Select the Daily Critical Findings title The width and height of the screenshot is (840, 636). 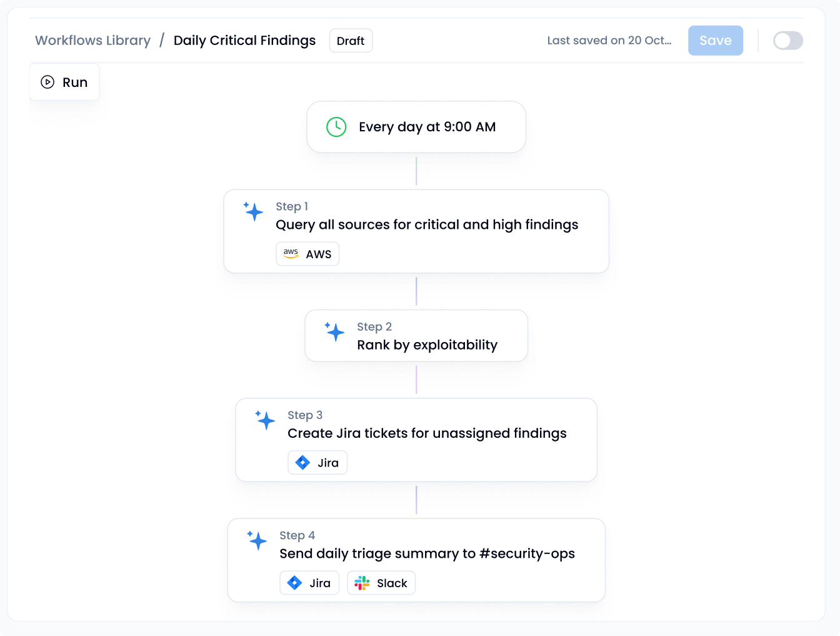pyautogui.click(x=244, y=41)
